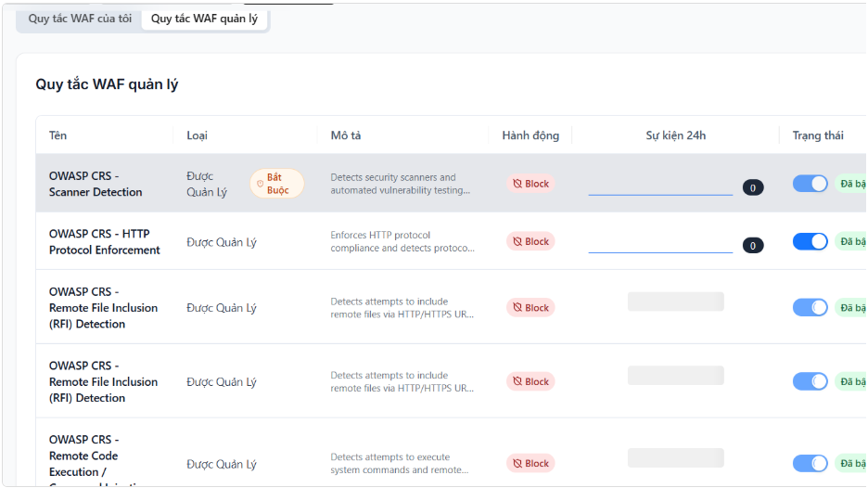Image resolution: width=868 pixels, height=488 pixels.
Task: Click 'Được Quản Lý' in Remote Code Execution row
Action: pyautogui.click(x=222, y=464)
